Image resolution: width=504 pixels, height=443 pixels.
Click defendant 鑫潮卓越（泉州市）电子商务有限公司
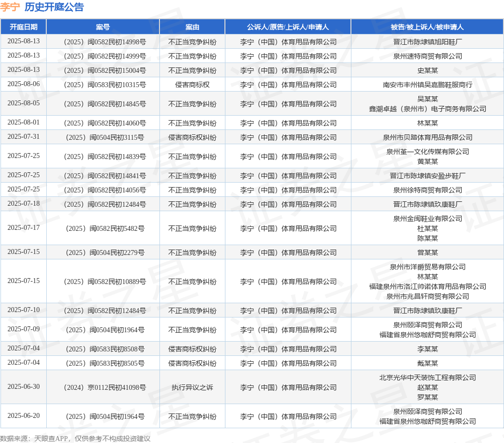click(428, 109)
